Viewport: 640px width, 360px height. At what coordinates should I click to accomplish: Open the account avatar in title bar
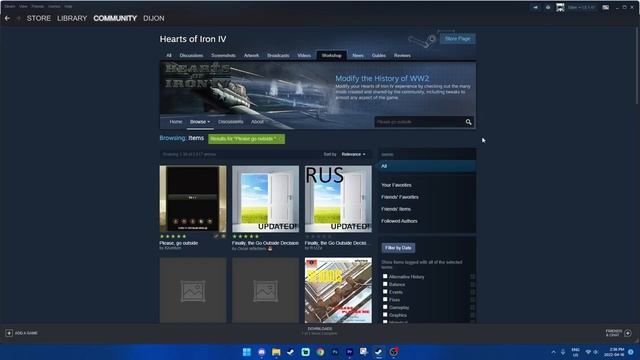tap(560, 7)
